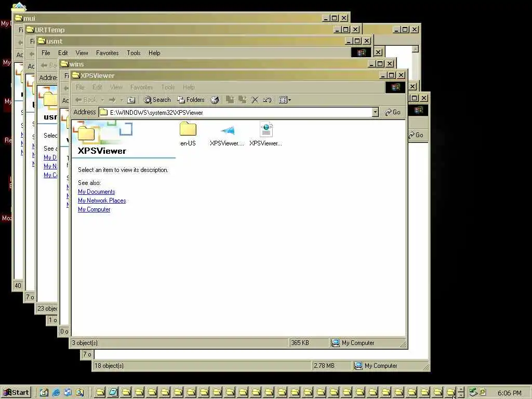Click taskbar button with blue window icon
532x399 pixels.
coord(113,393)
